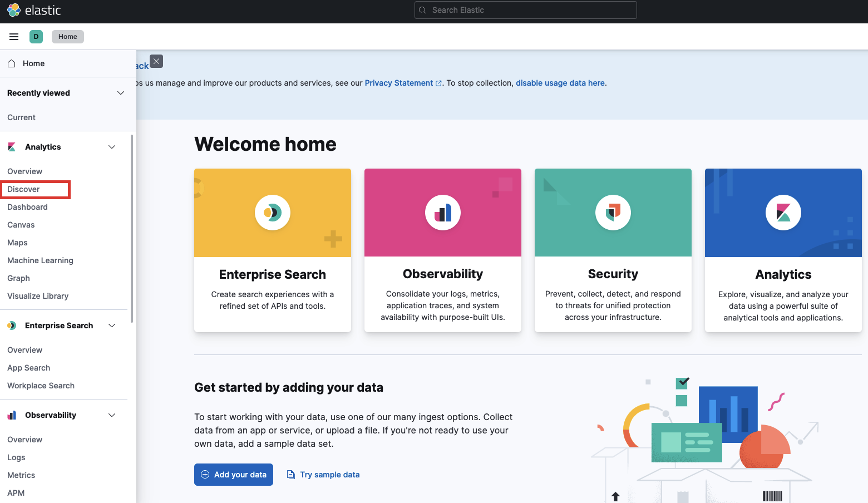Open Discover in Analytics
The image size is (868, 503).
pos(23,189)
